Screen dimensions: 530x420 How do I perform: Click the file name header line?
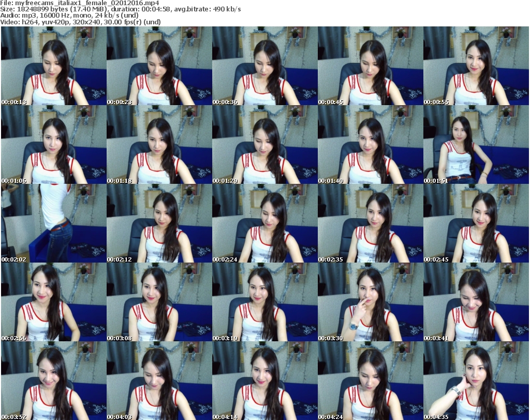79,3
